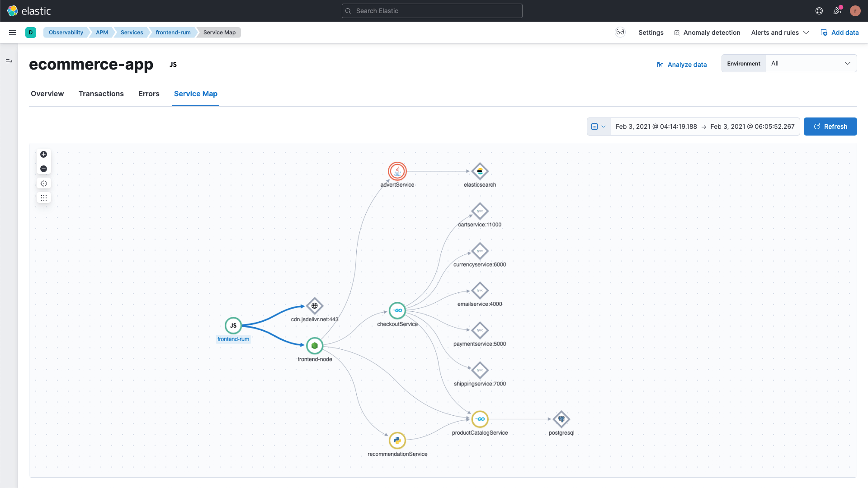Click the recommendationService Python icon
Screen dimensions: 868x488
coord(397,441)
